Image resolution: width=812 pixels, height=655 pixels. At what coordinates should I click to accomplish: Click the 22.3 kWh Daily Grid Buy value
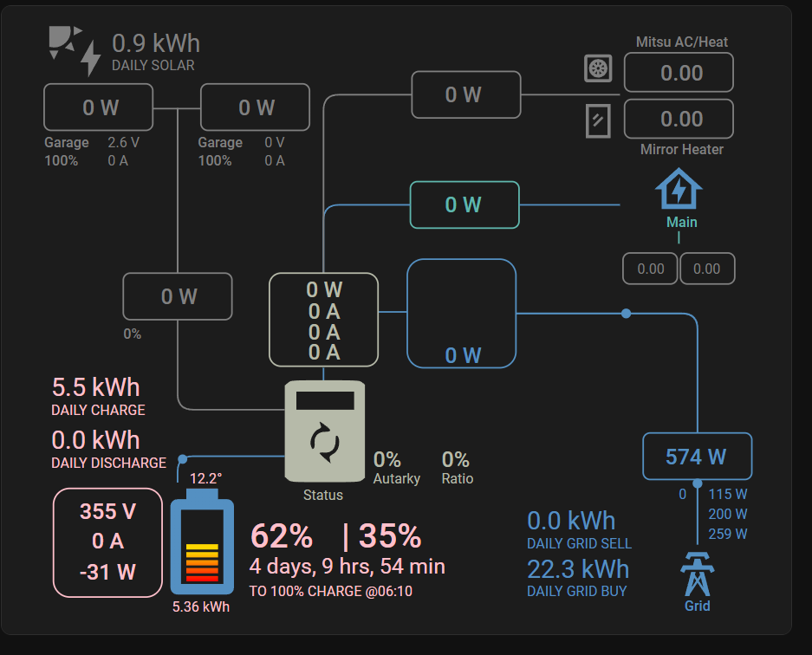click(578, 569)
